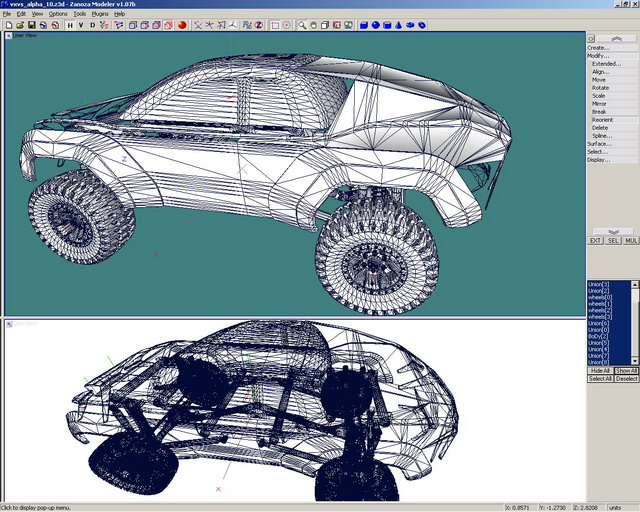
Task: Click the object list scrollbar down arrow
Action: click(636, 361)
